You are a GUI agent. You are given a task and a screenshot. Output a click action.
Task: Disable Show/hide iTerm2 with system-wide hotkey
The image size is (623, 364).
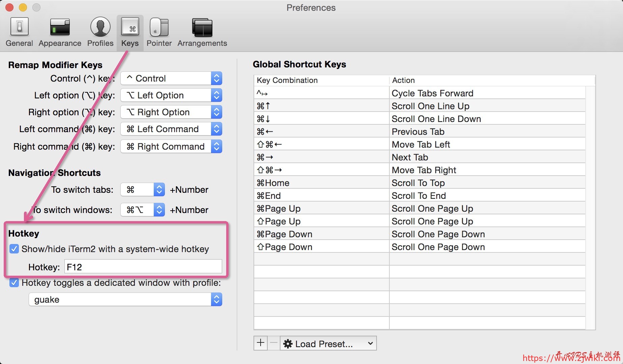pos(14,249)
